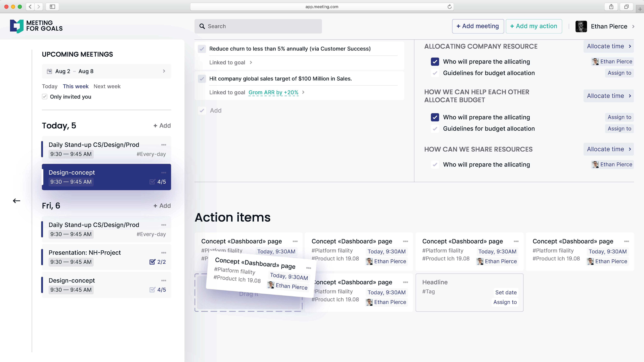Click the search magnifier icon
The image size is (644, 362).
pyautogui.click(x=202, y=26)
